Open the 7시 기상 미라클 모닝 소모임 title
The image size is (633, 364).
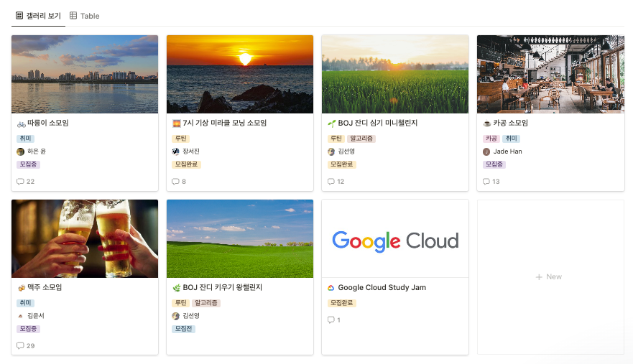click(224, 123)
